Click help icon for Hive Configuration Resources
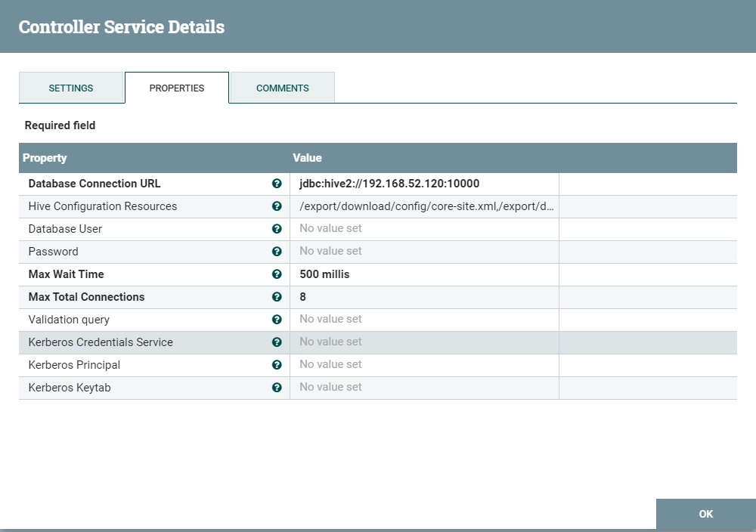 pyautogui.click(x=277, y=206)
